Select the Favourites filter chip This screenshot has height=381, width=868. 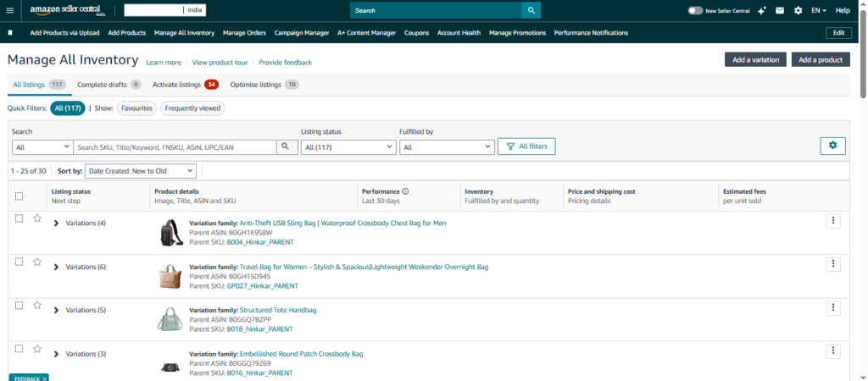(136, 108)
